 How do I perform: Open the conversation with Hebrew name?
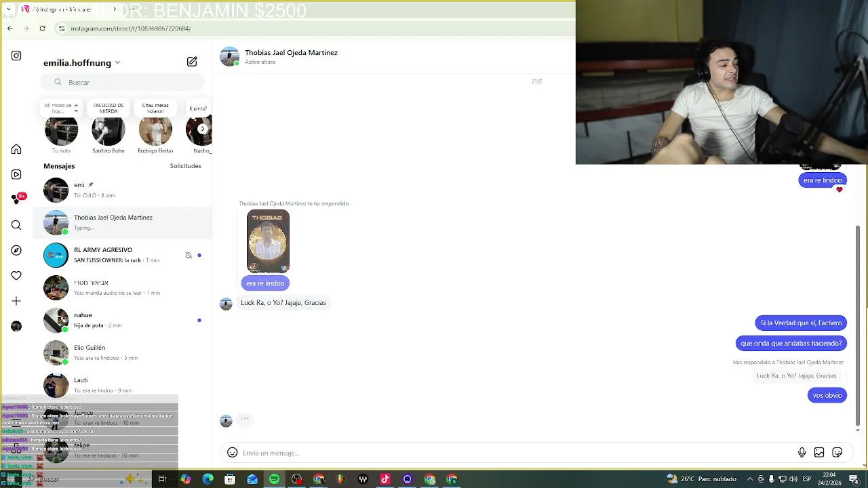(122, 287)
